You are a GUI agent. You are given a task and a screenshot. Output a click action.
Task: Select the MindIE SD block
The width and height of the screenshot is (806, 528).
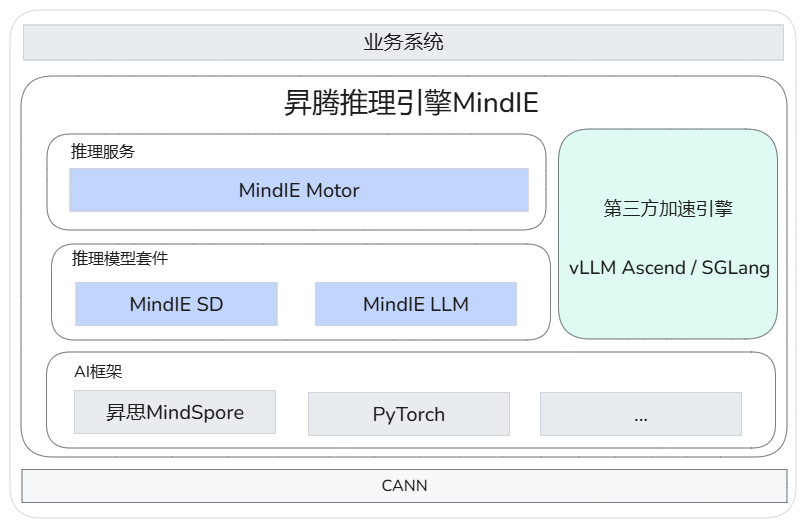point(176,304)
